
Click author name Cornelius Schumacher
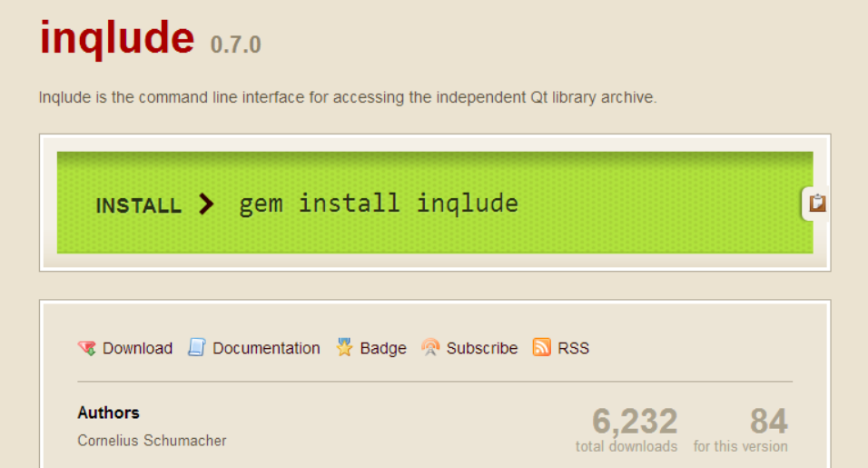point(152,441)
